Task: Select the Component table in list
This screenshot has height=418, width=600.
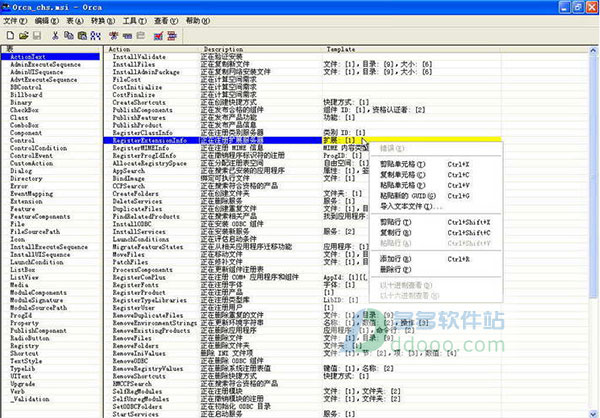Action: click(26, 133)
